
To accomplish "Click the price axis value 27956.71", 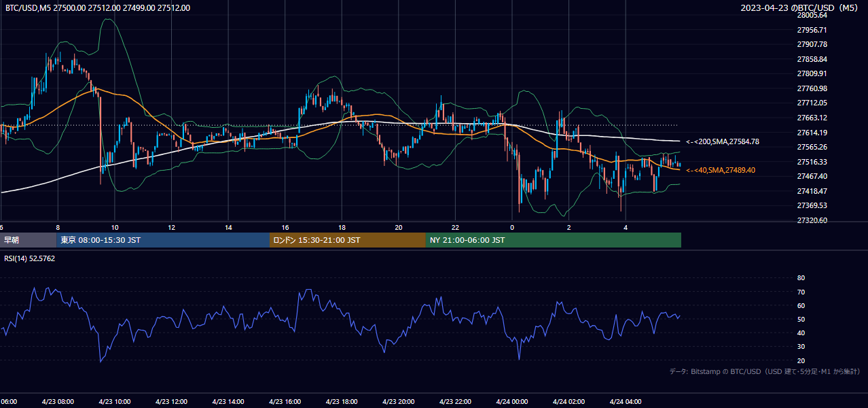I will point(812,30).
